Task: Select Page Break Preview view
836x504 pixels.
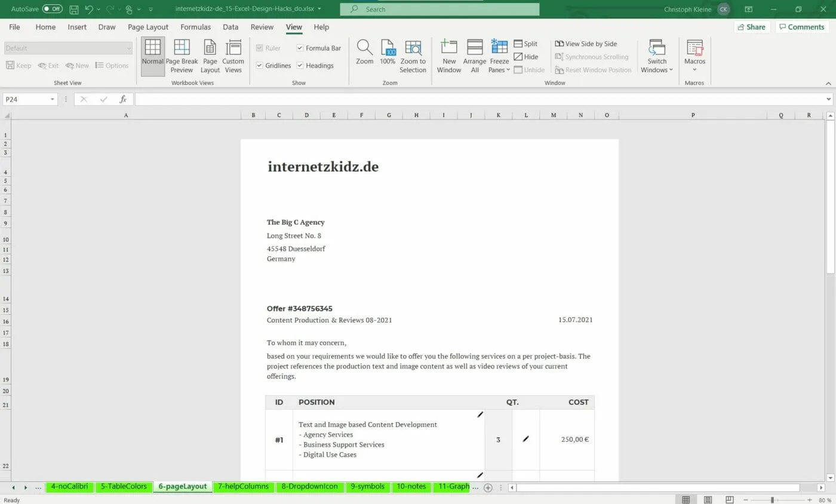Action: click(x=181, y=54)
